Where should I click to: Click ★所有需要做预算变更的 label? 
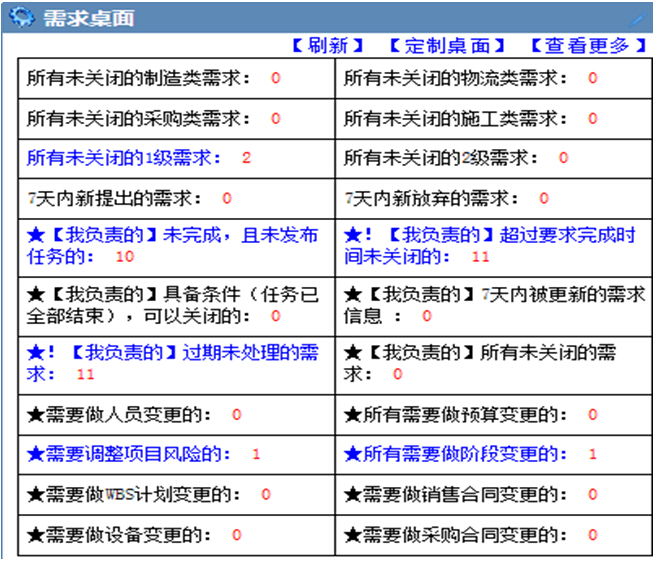coord(455,415)
